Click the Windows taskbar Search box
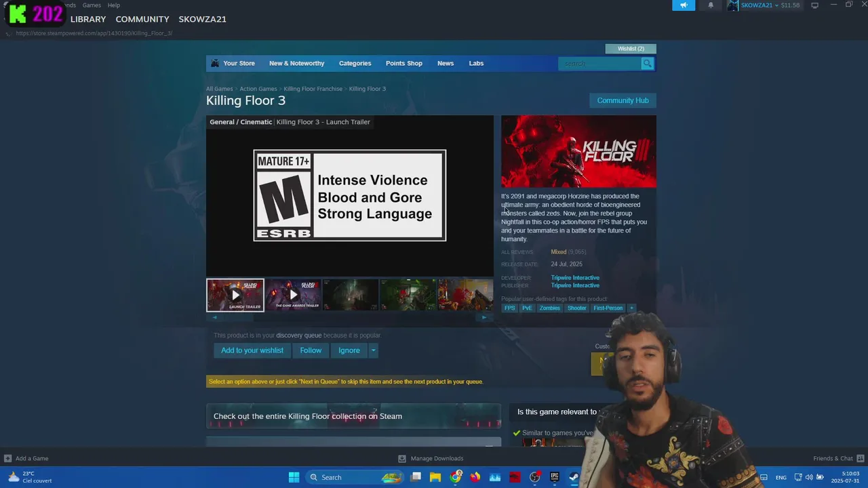The width and height of the screenshot is (868, 488). [355, 477]
